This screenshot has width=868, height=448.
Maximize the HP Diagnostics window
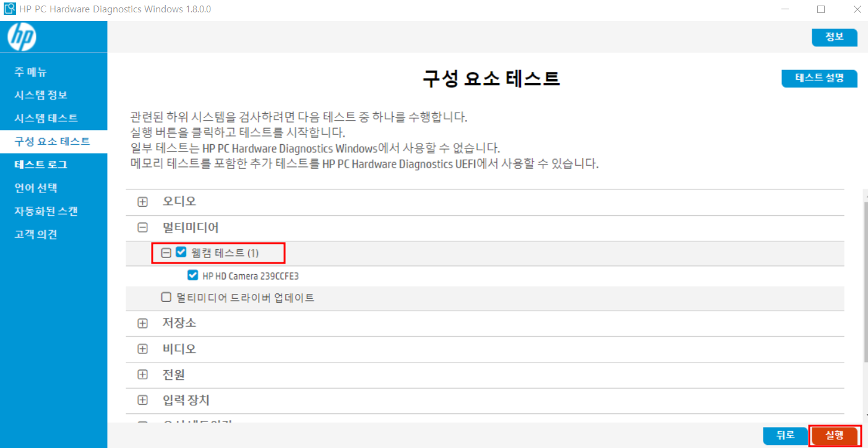[x=821, y=9]
